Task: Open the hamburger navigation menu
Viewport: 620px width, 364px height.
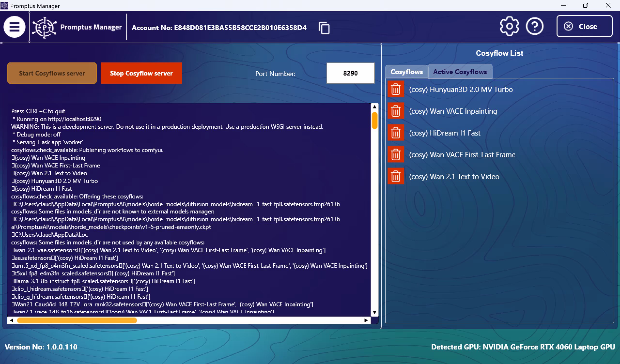Action: tap(14, 27)
